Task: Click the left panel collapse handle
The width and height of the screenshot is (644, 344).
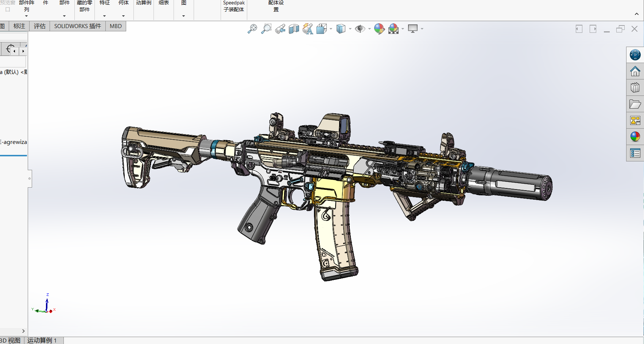Action: coord(30,179)
